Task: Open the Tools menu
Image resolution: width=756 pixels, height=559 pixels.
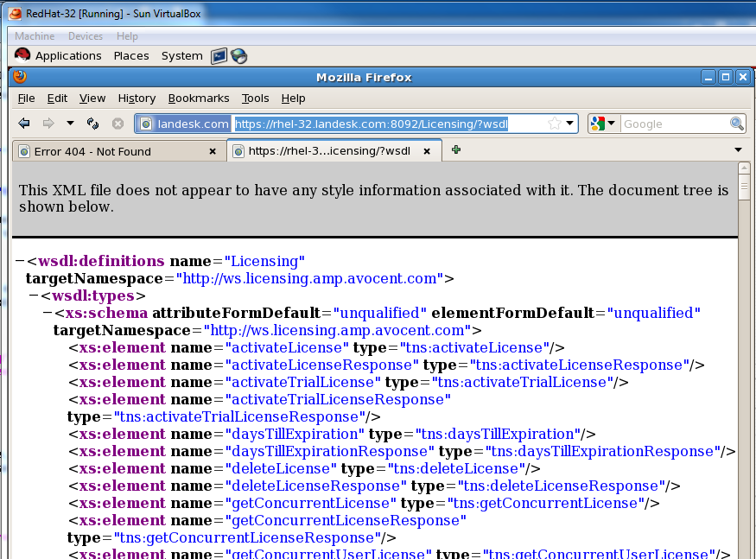Action: (x=255, y=98)
